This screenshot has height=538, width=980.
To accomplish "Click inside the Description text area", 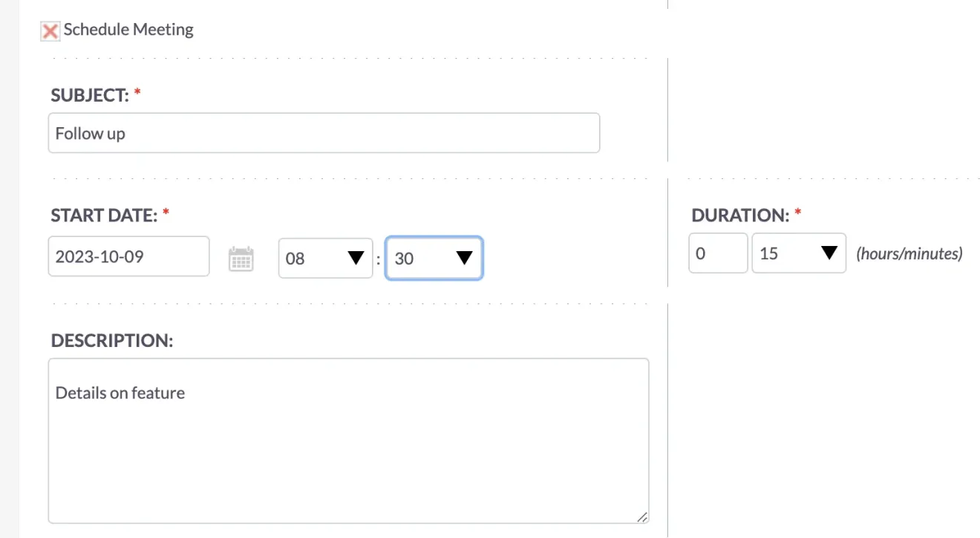I will click(349, 446).
